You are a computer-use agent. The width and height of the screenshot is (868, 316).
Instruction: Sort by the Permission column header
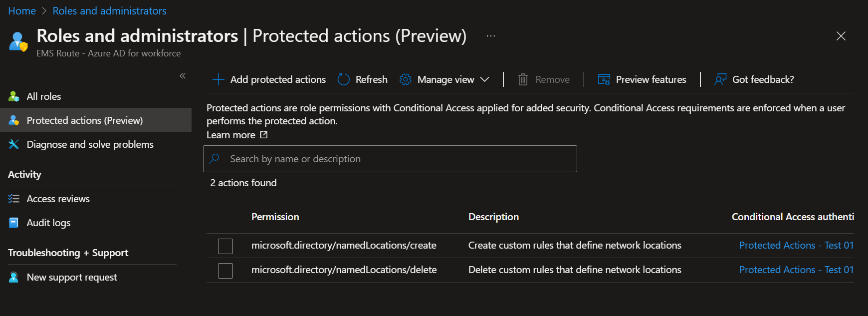[275, 217]
